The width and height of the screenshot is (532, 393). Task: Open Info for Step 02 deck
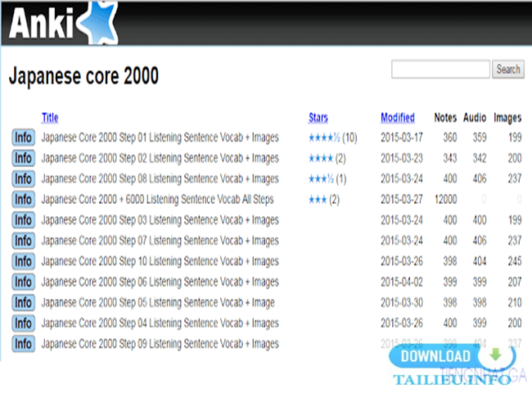[x=23, y=158]
